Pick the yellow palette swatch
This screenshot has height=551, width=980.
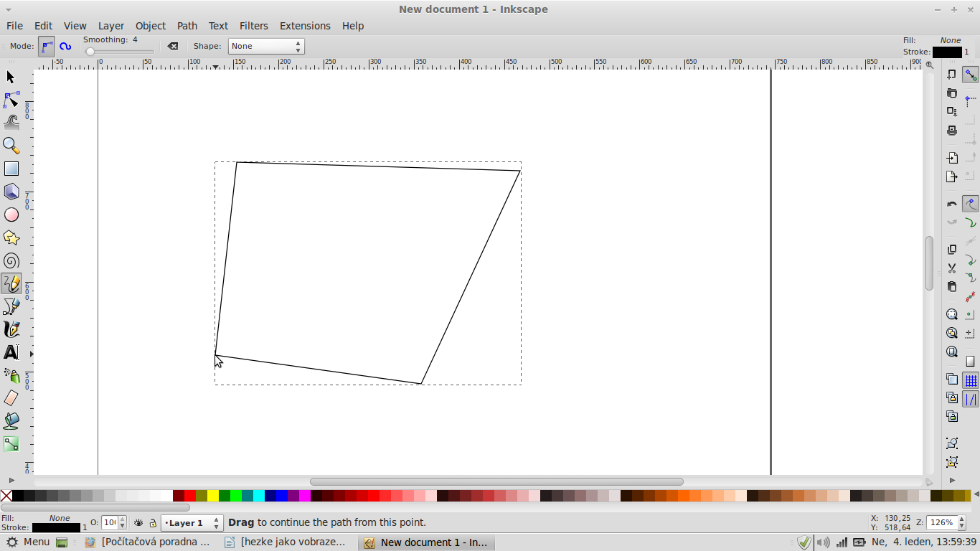213,496
